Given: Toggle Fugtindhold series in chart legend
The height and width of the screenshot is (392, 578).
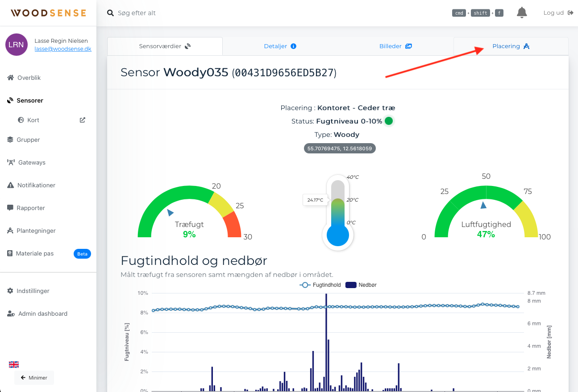Looking at the screenshot, I should [x=320, y=285].
